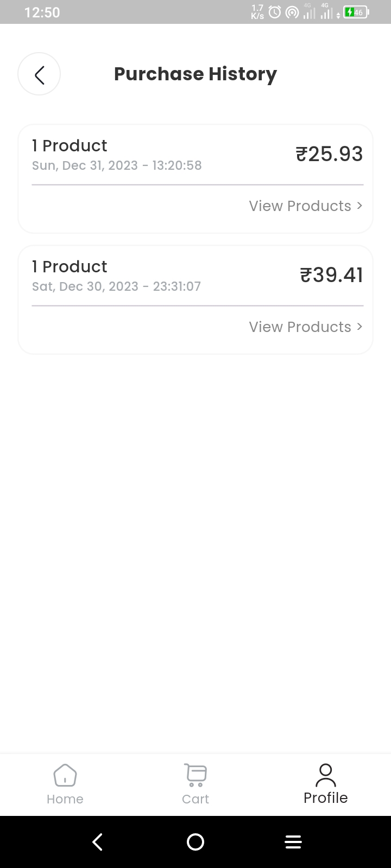Image resolution: width=391 pixels, height=868 pixels.
Task: View Products for Dec 31 purchase
Action: pyautogui.click(x=306, y=206)
